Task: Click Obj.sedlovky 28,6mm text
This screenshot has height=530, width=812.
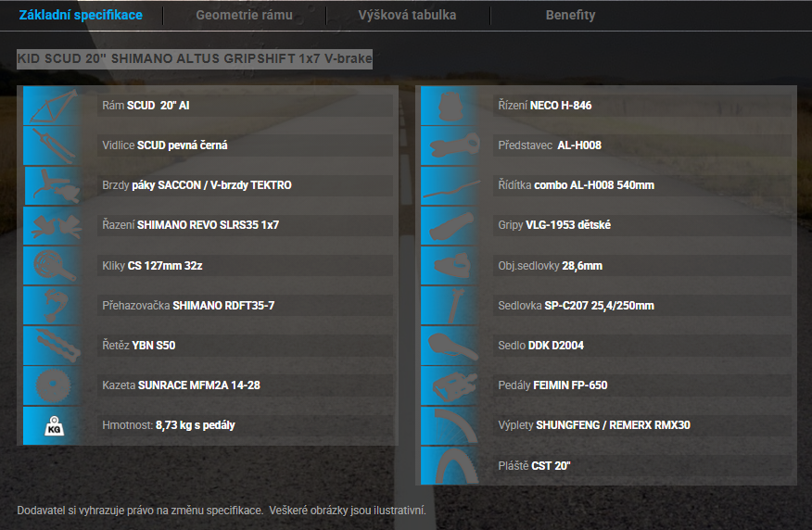Action: click(551, 266)
